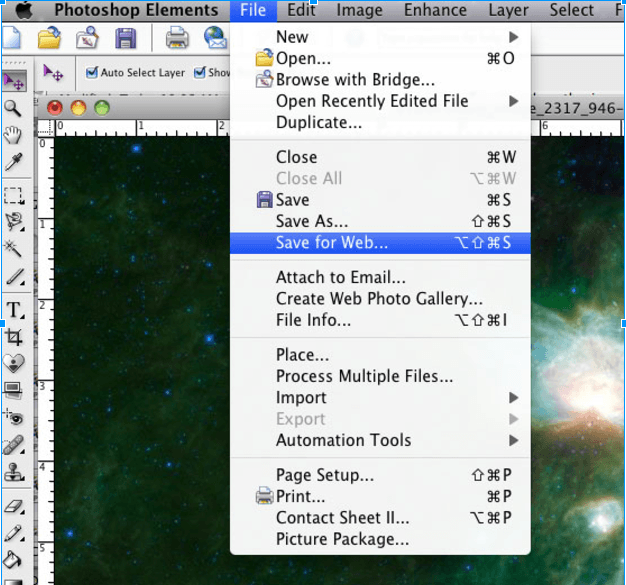The image size is (626, 585).
Task: Choose Page Setup... menu item
Action: (380, 475)
